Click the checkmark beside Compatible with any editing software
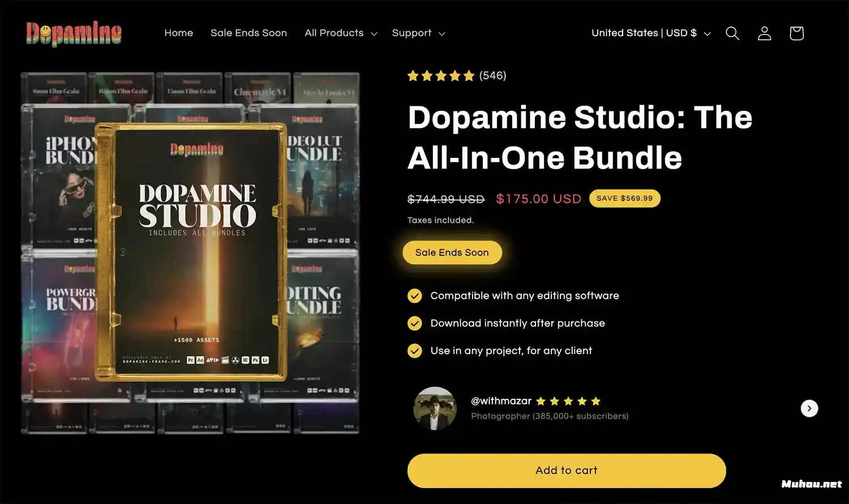The width and height of the screenshot is (849, 504). click(x=415, y=296)
